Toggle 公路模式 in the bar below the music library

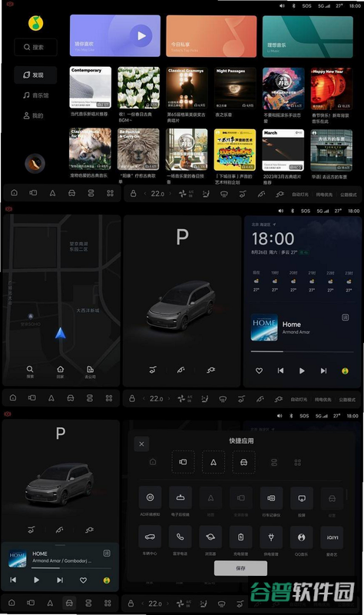(348, 194)
